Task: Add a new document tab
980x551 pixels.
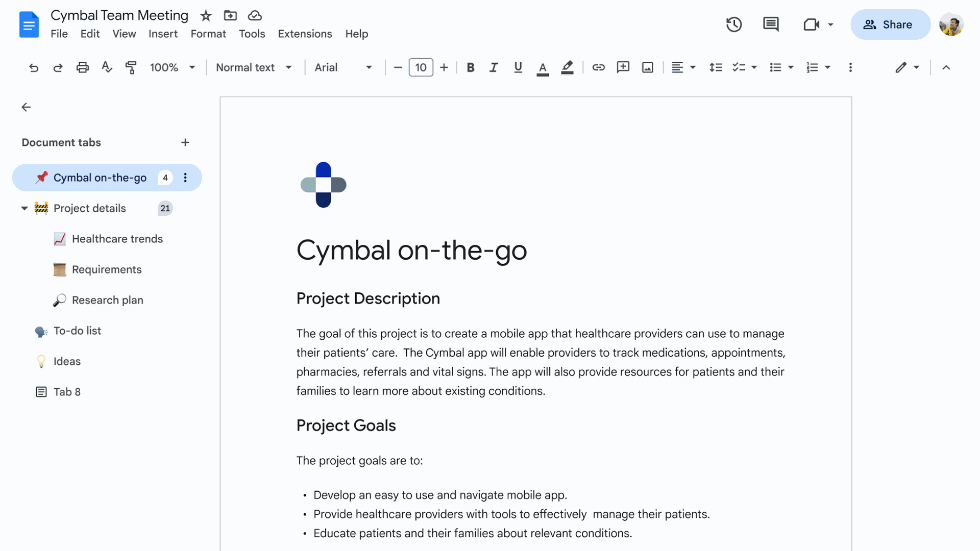Action: (x=185, y=142)
